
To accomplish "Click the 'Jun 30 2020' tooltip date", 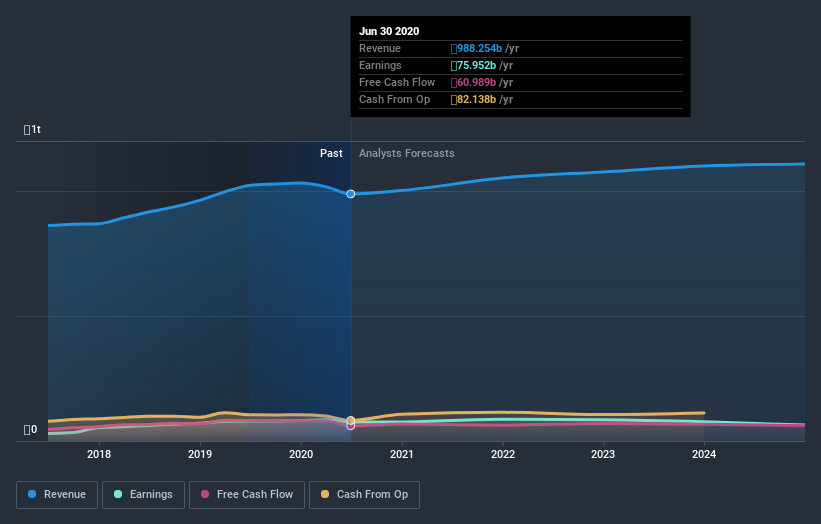I will click(389, 31).
